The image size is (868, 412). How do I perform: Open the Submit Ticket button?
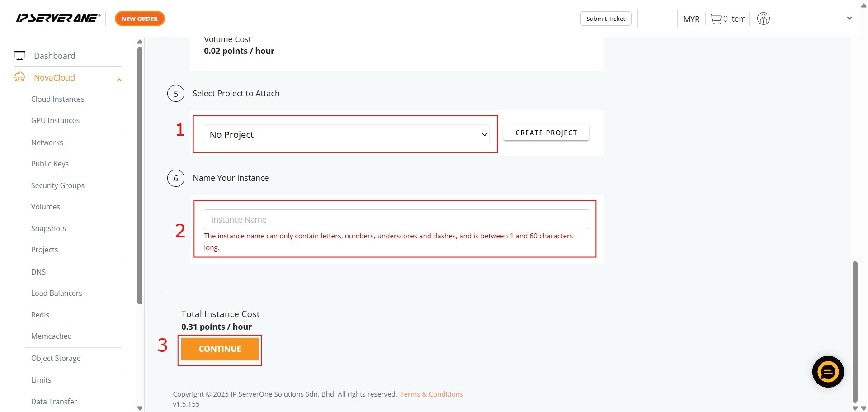pos(605,19)
